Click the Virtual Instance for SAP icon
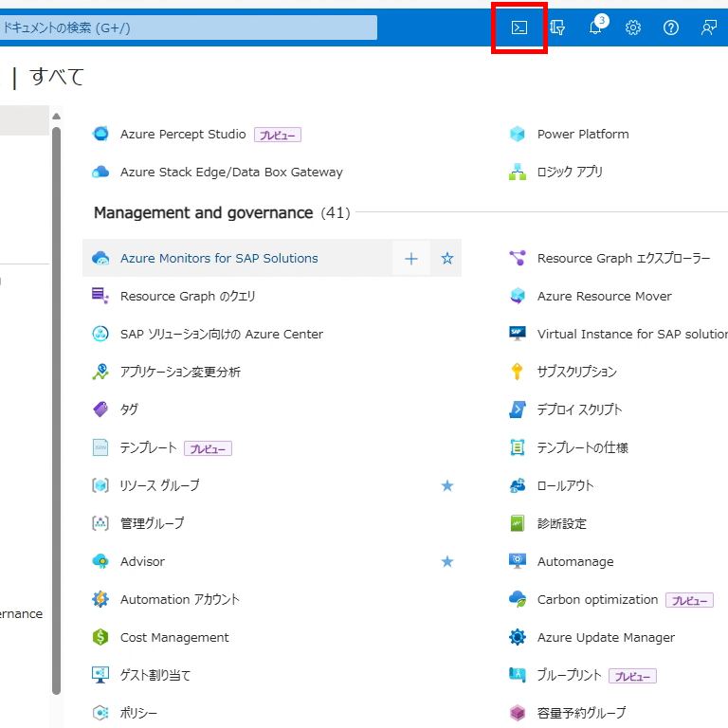 coord(518,334)
